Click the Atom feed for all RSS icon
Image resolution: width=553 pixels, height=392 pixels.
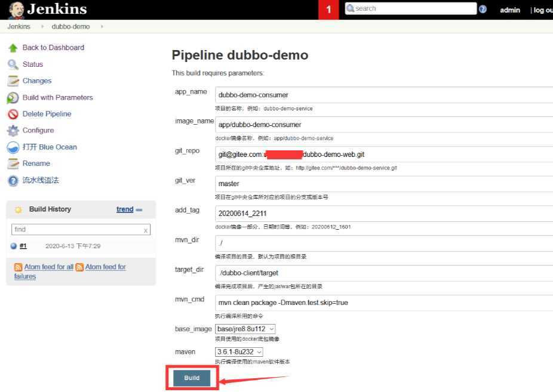[x=18, y=267]
